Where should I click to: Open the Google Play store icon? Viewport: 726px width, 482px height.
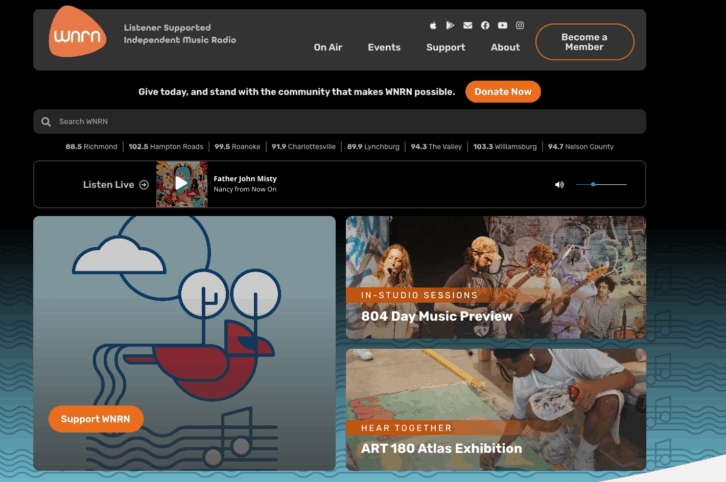pos(450,25)
